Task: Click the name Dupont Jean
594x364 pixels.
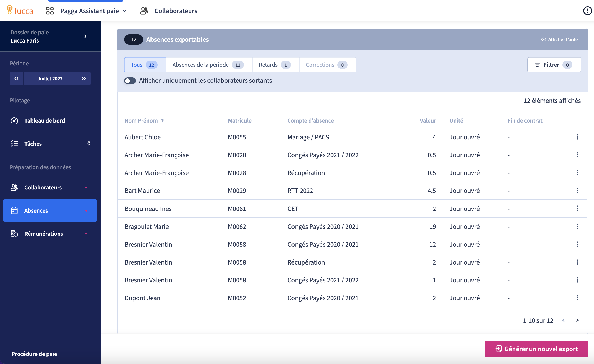Action: click(x=142, y=298)
